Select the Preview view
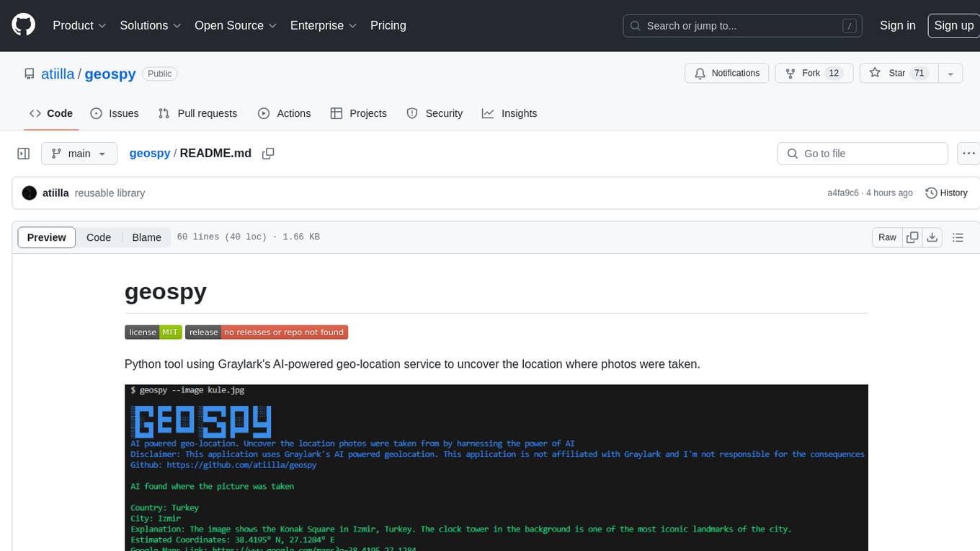The image size is (980, 551). (x=47, y=237)
